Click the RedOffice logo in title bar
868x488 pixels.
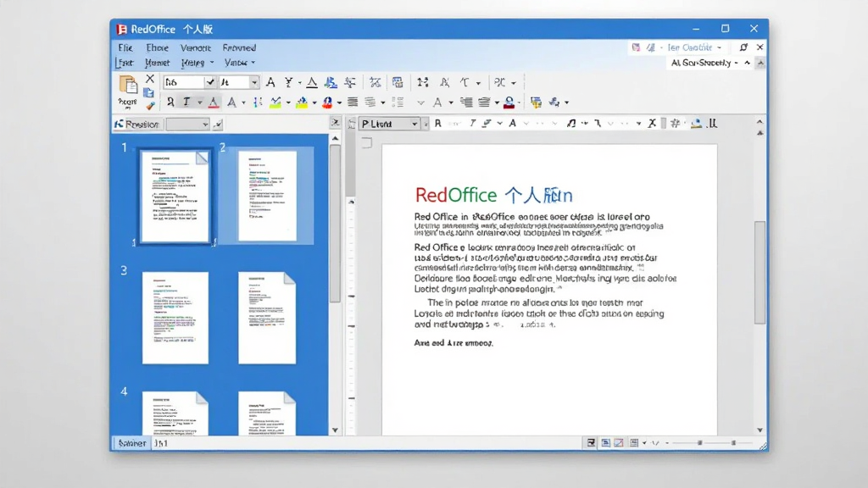(122, 30)
